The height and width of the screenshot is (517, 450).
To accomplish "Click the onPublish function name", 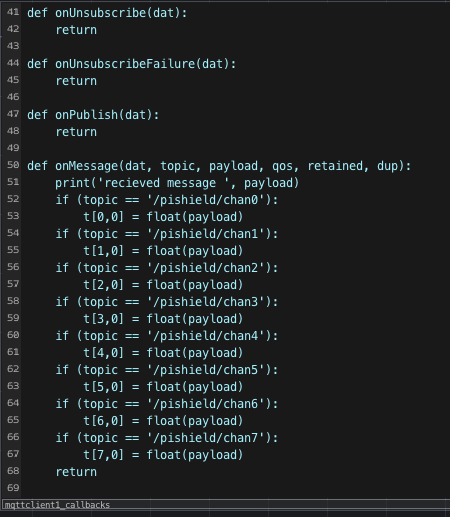I will tap(86, 115).
